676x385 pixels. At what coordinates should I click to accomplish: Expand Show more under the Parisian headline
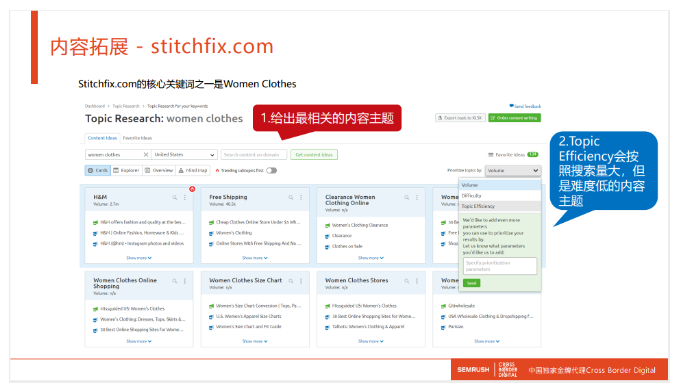point(487,341)
